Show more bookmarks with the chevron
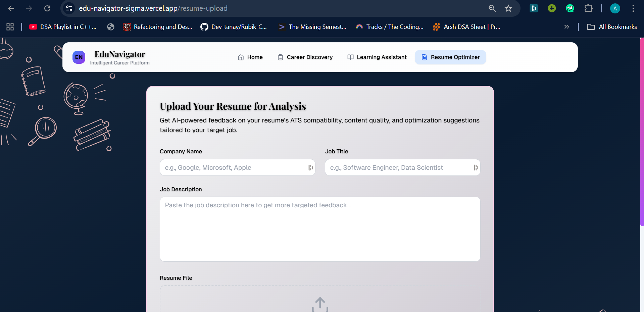644x312 pixels. coord(566,27)
